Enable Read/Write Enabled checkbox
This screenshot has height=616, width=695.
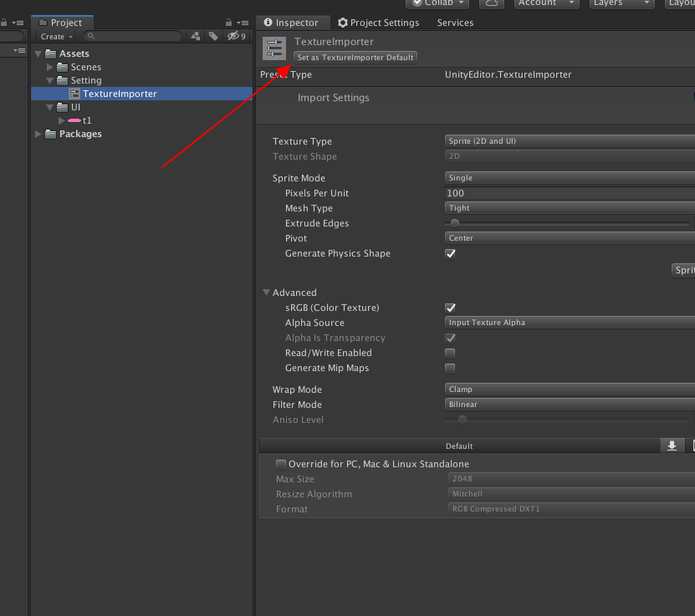click(450, 353)
